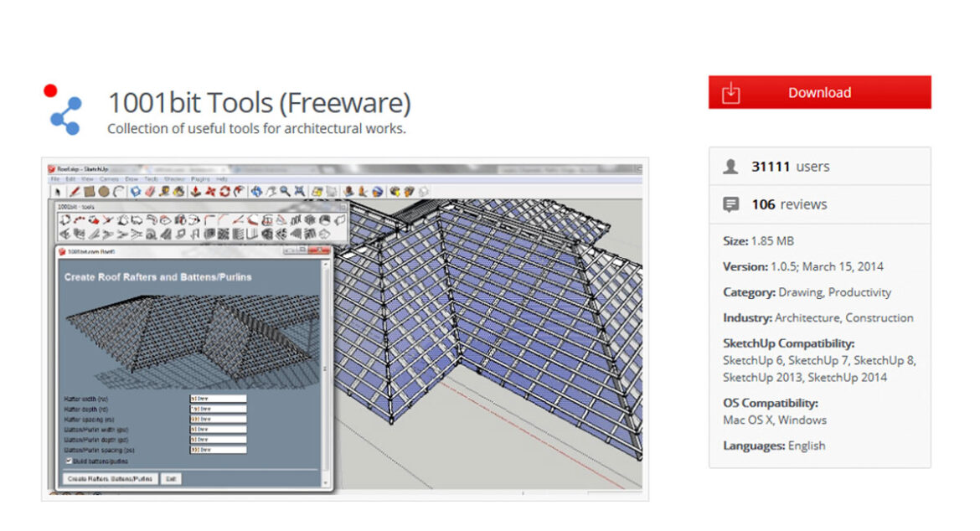This screenshot has height=531, width=980.
Task: Click the Zoom magnifier tool
Action: click(x=285, y=192)
